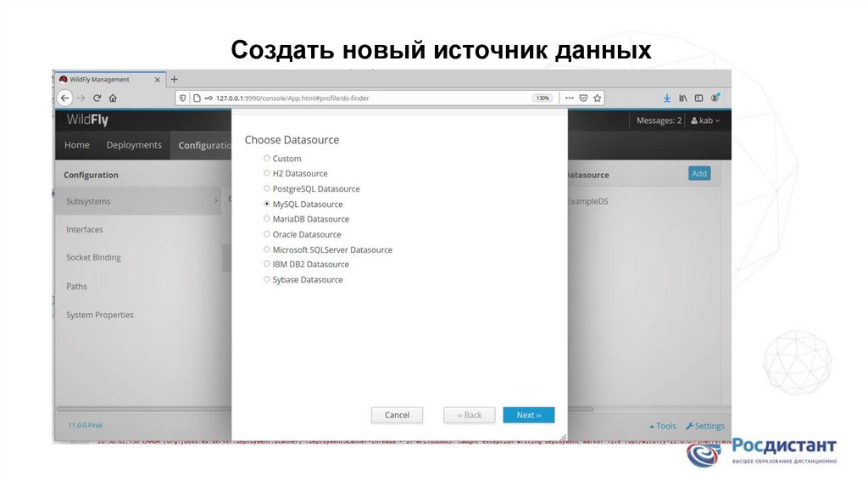The image size is (868, 487).
Task: Expand the Tools footer menu
Action: [663, 426]
